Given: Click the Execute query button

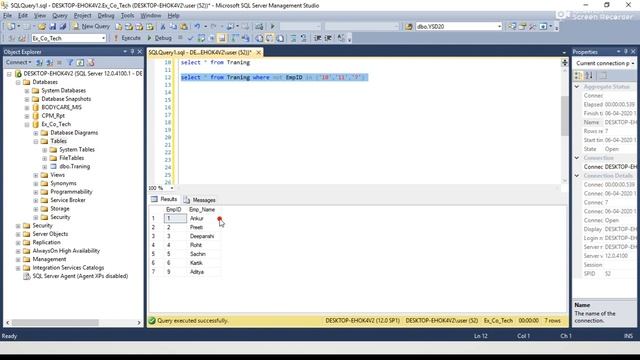Looking at the screenshot, I should click(x=127, y=38).
